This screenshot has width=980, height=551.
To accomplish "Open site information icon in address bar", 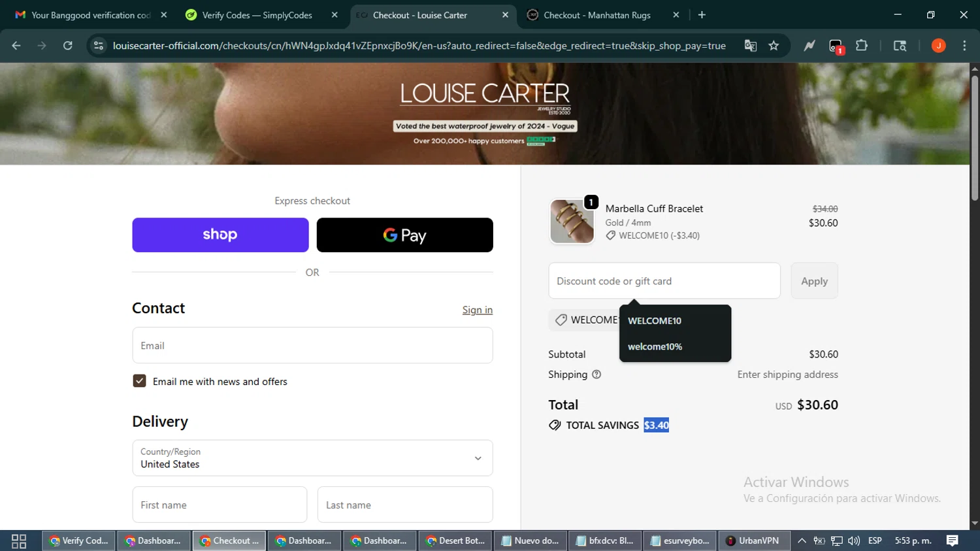I will click(x=99, y=46).
